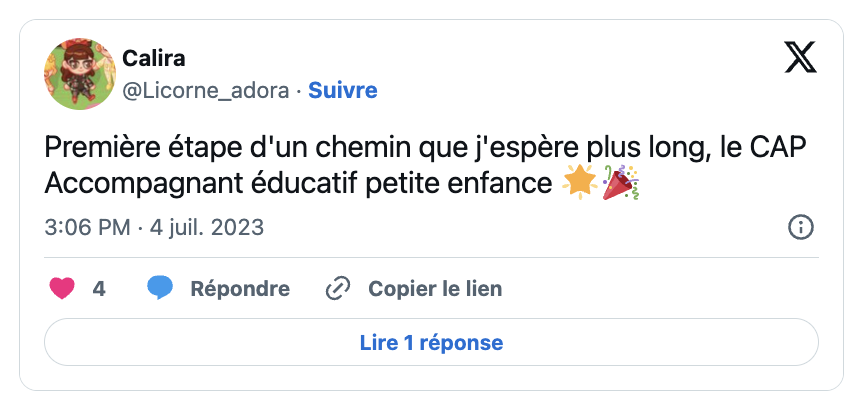Image resolution: width=868 pixels, height=408 pixels.
Task: Click the chain link icon
Action: [x=338, y=289]
